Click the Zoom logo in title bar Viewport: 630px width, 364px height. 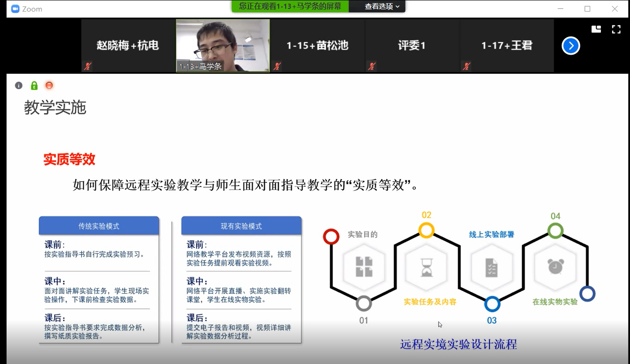15,9
